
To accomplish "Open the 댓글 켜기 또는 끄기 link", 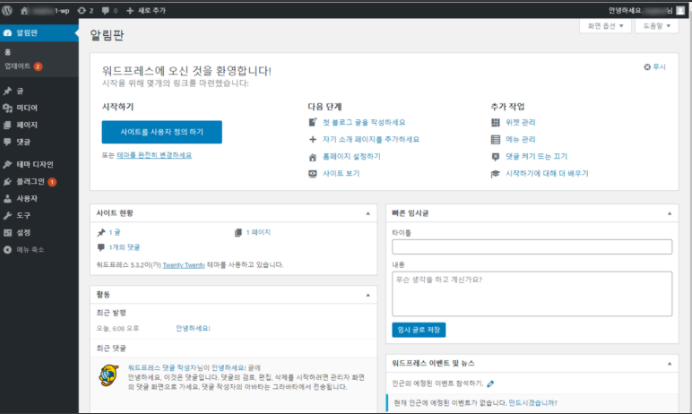I will coord(536,157).
